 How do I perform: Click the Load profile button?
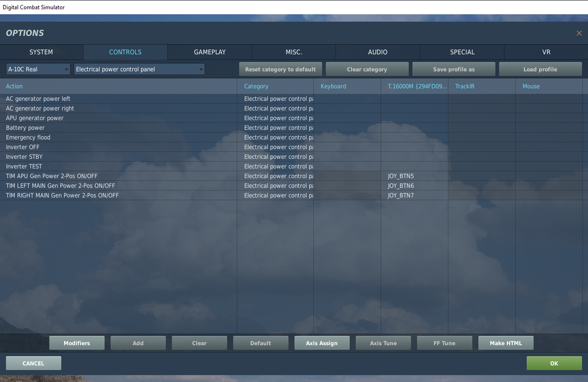(540, 69)
